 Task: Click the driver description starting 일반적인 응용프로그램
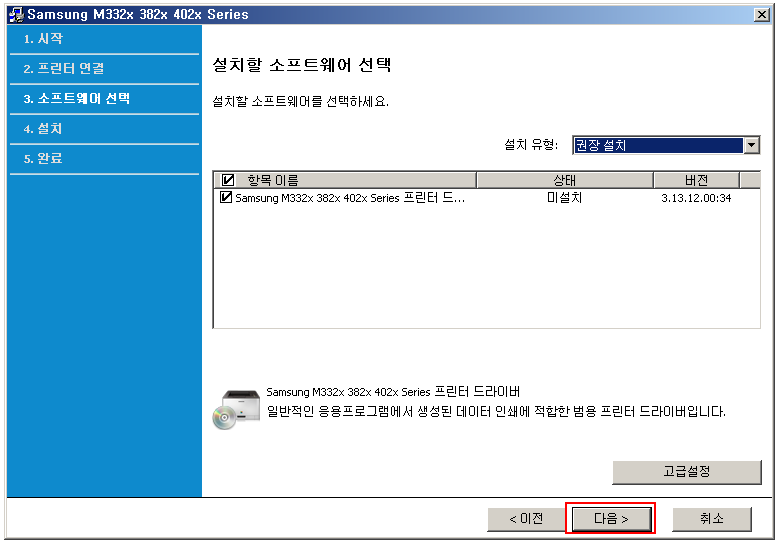(496, 411)
